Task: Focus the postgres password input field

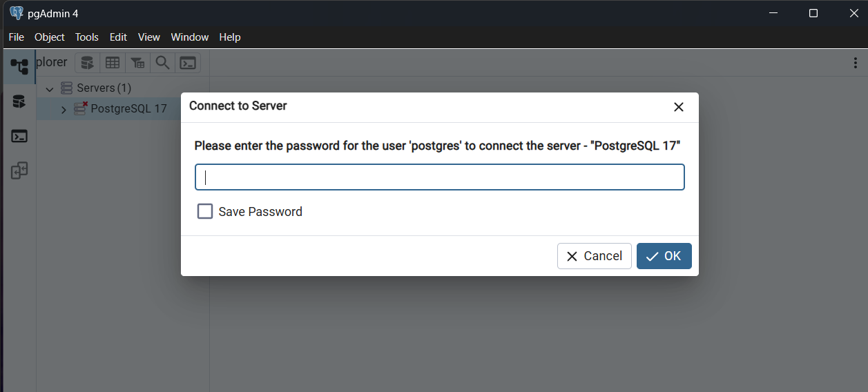Action: tap(440, 177)
